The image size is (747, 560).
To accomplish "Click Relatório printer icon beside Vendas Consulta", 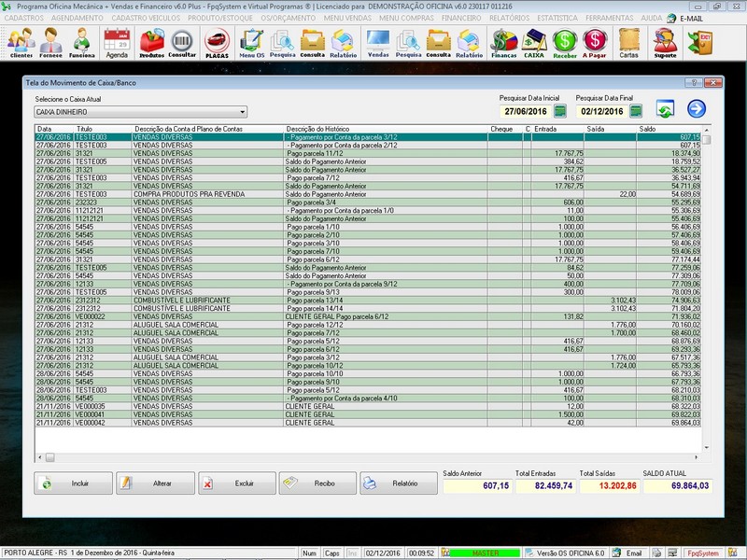I will [x=469, y=43].
